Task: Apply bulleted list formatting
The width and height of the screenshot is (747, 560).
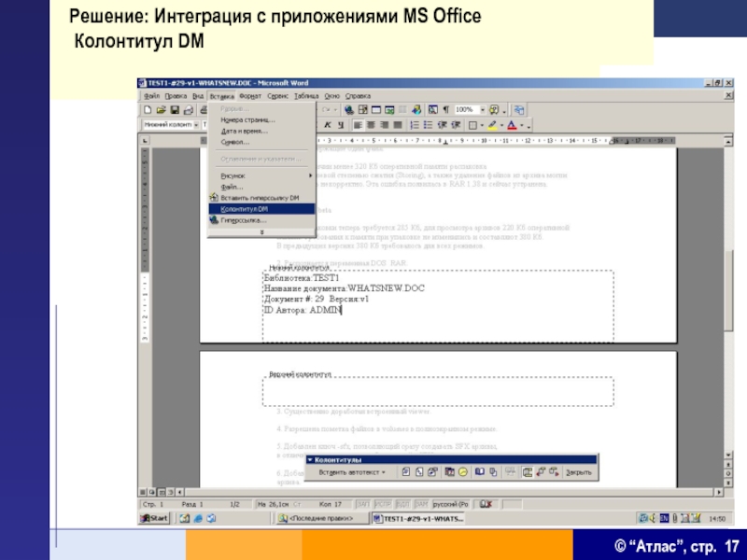Action: click(429, 125)
